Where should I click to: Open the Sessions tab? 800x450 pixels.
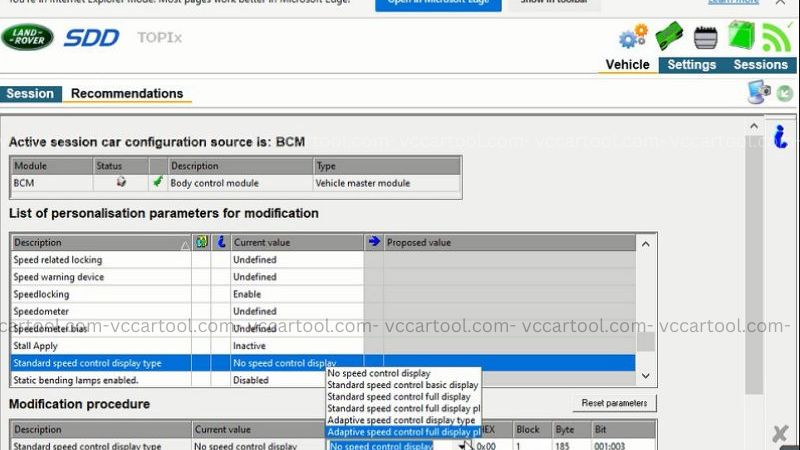tap(760, 65)
